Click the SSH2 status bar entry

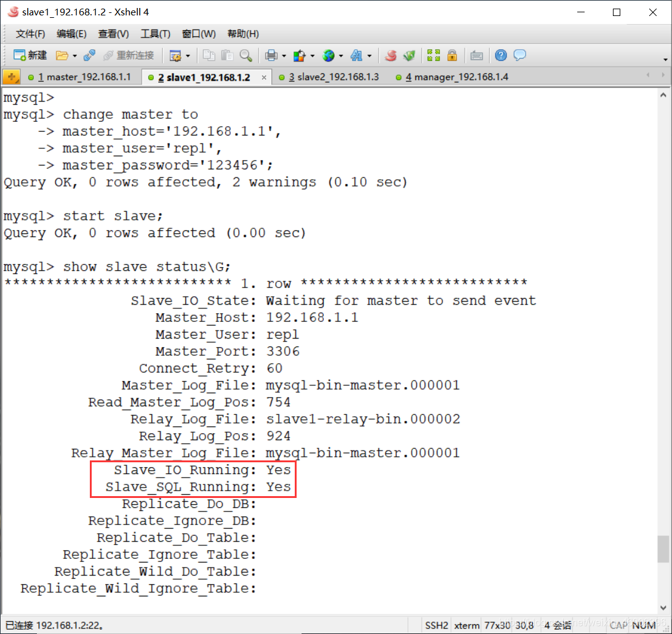point(436,625)
